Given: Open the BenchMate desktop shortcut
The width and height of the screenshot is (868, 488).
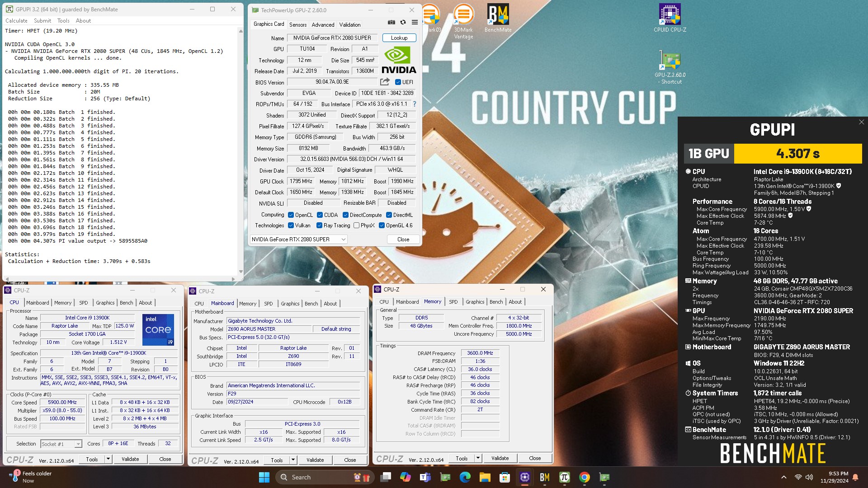Looking at the screenshot, I should (x=498, y=18).
